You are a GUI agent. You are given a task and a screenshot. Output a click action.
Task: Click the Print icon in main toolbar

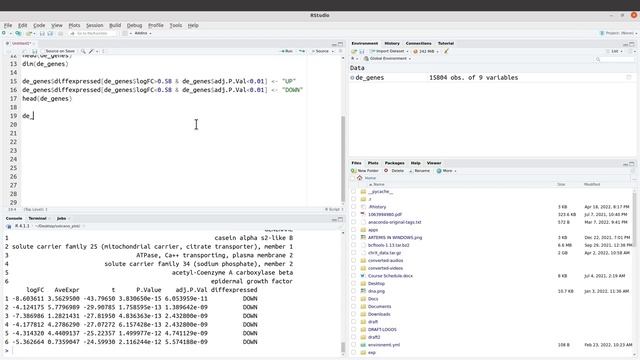(60, 33)
